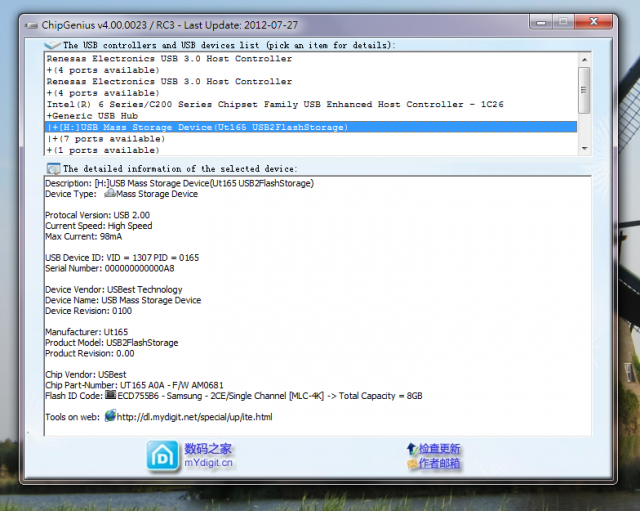This screenshot has width=640, height=511.
Task: Click the Flash ID Code chip icon
Action: [x=110, y=395]
